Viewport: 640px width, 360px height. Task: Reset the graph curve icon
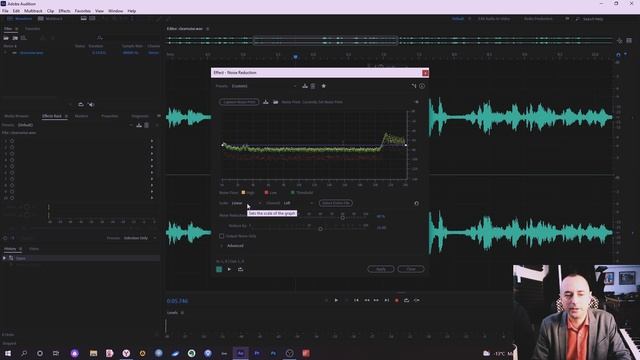[x=416, y=203]
